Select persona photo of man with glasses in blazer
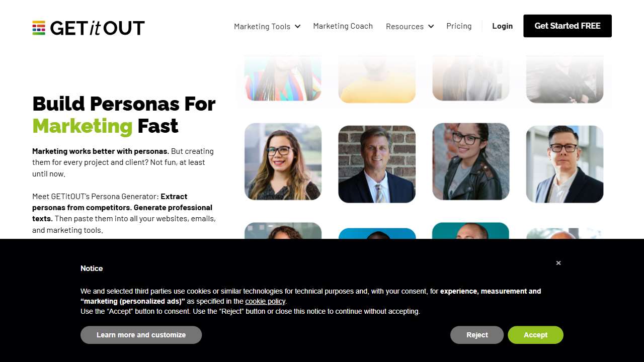 pos(565,164)
